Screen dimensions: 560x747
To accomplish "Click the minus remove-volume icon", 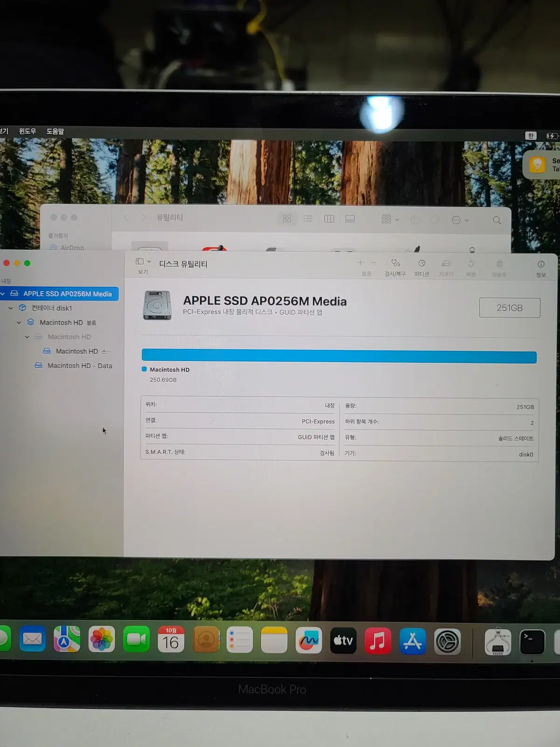I will (373, 263).
